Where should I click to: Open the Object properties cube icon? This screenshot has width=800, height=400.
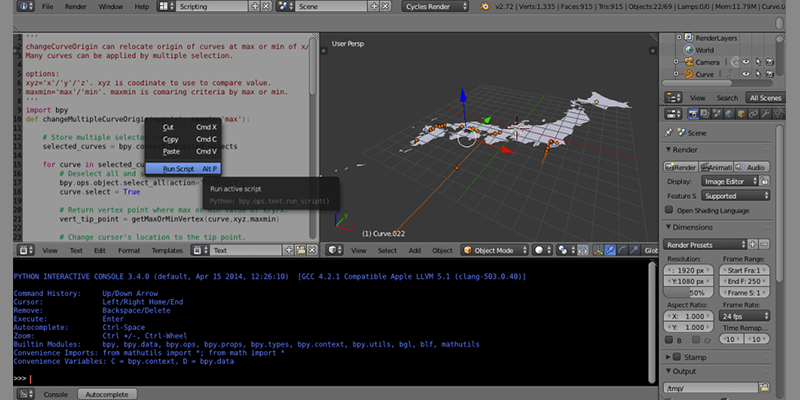[741, 113]
